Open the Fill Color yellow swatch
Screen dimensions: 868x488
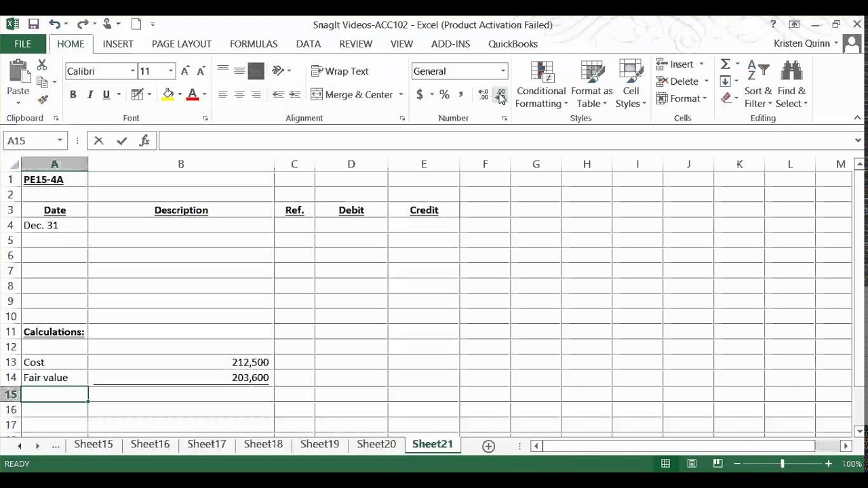pyautogui.click(x=168, y=94)
